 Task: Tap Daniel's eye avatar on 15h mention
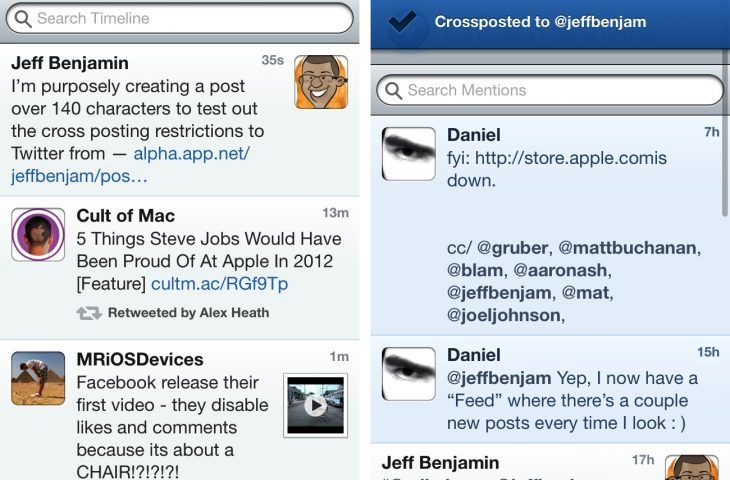click(x=409, y=374)
